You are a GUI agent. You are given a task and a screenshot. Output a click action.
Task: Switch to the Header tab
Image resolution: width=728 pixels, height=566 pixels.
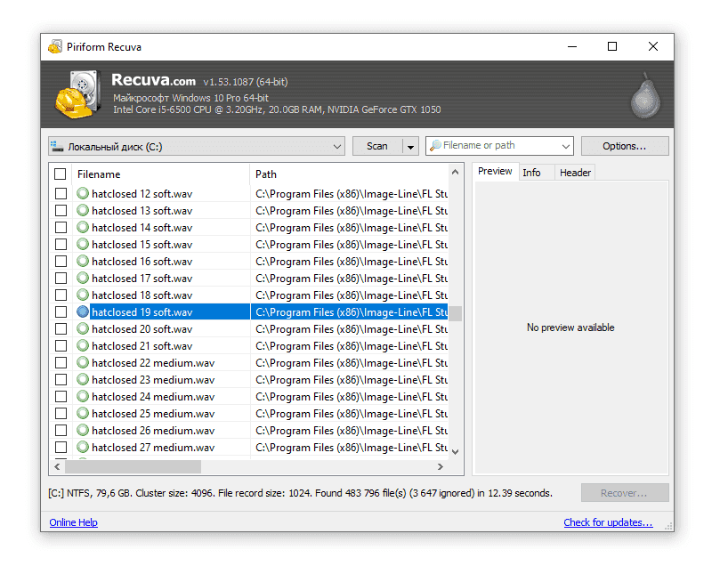coord(575,173)
